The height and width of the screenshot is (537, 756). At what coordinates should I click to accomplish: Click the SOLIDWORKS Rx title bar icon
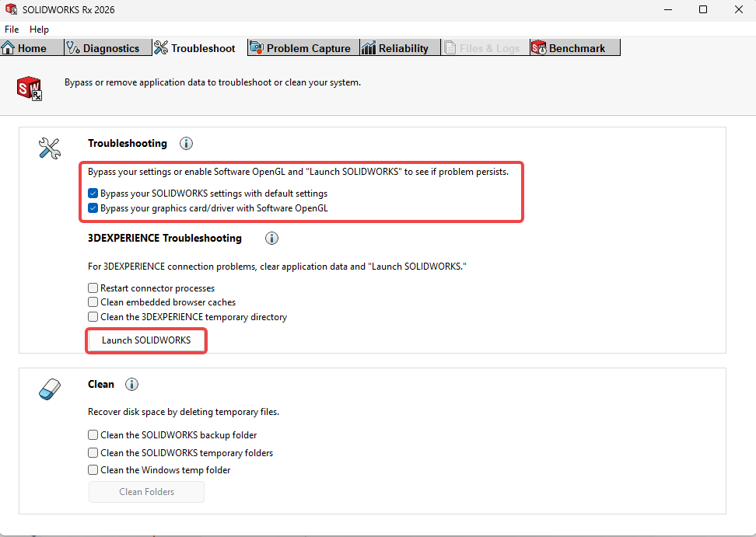[11, 9]
